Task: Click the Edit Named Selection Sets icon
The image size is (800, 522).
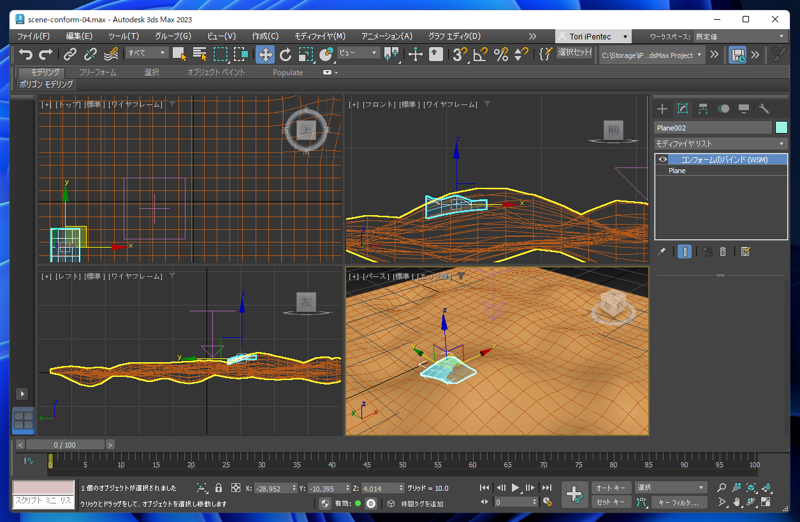Action: 545,54
